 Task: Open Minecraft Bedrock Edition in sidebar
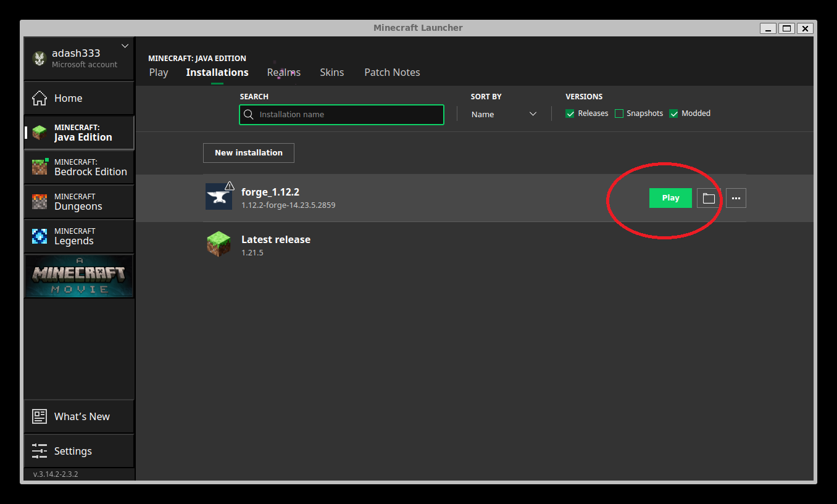(x=79, y=167)
